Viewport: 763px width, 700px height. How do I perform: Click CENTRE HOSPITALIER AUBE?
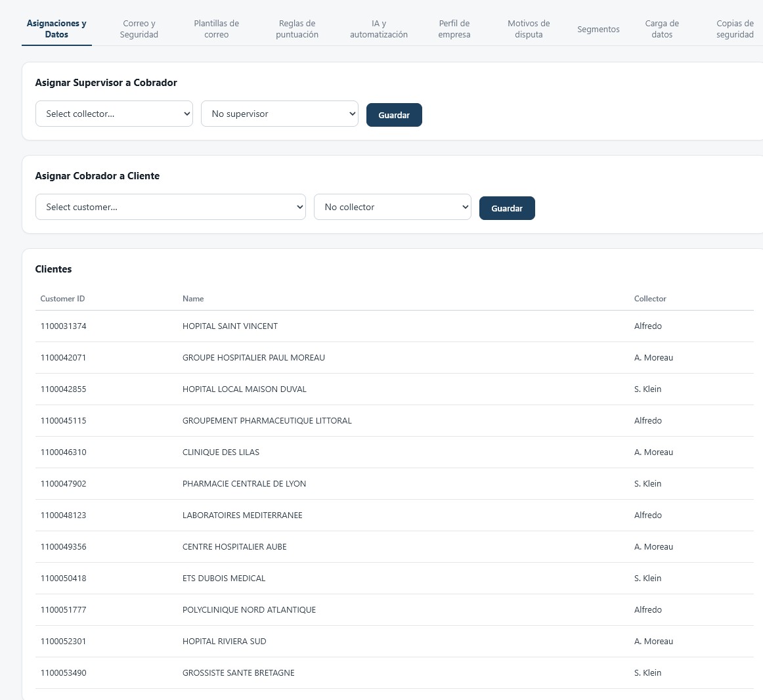234,546
